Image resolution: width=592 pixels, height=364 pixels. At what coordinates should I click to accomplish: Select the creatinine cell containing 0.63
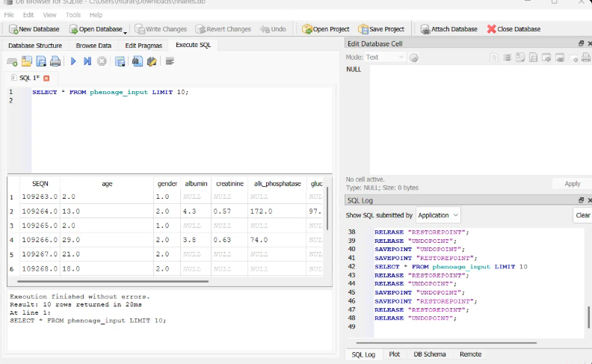click(x=229, y=240)
